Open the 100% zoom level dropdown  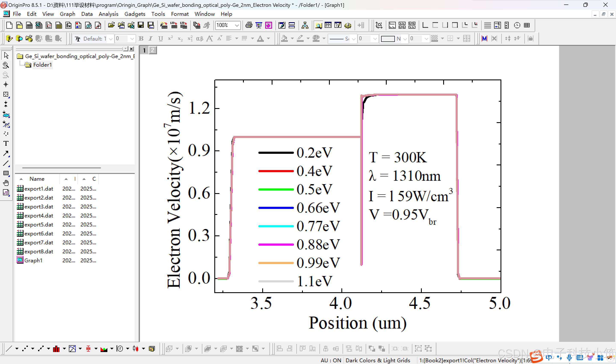point(237,25)
